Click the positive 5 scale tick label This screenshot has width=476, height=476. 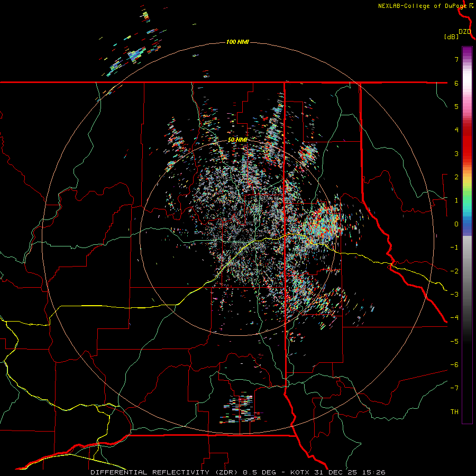456,106
